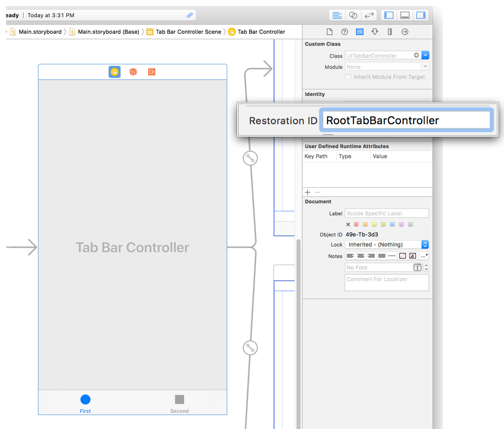This screenshot has width=504, height=435.
Task: Hide the Utilities inspector panel
Action: click(x=421, y=16)
